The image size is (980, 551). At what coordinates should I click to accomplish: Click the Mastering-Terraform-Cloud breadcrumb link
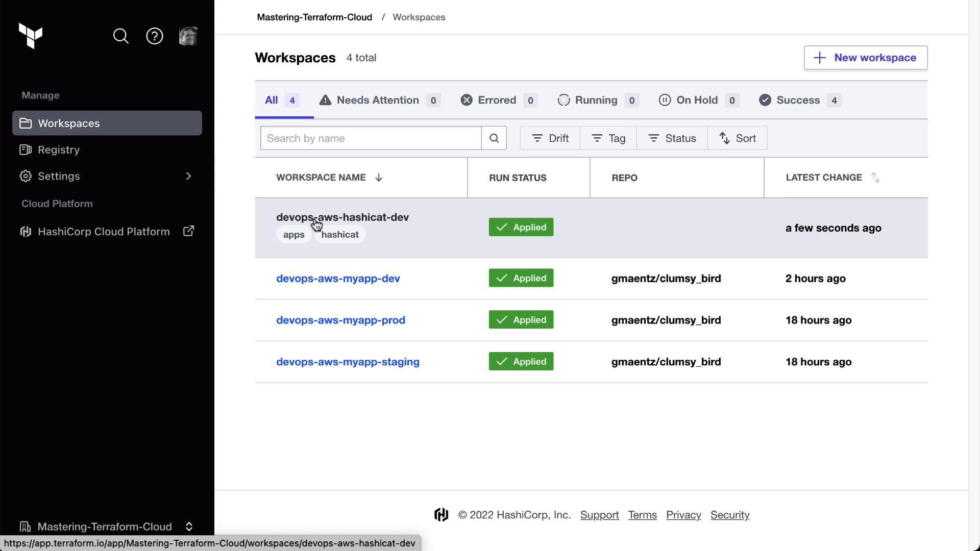click(x=314, y=17)
